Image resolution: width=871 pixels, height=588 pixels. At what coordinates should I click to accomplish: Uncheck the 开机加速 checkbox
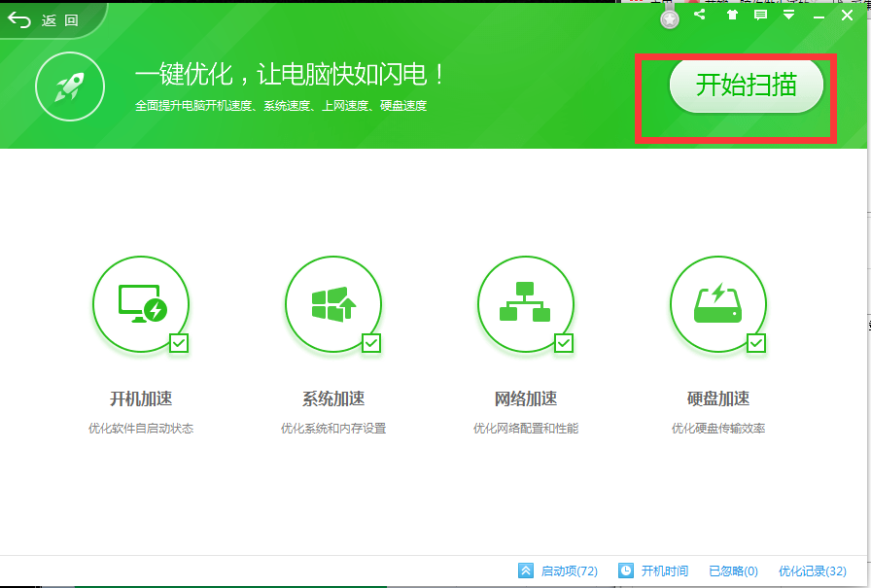pos(179,343)
